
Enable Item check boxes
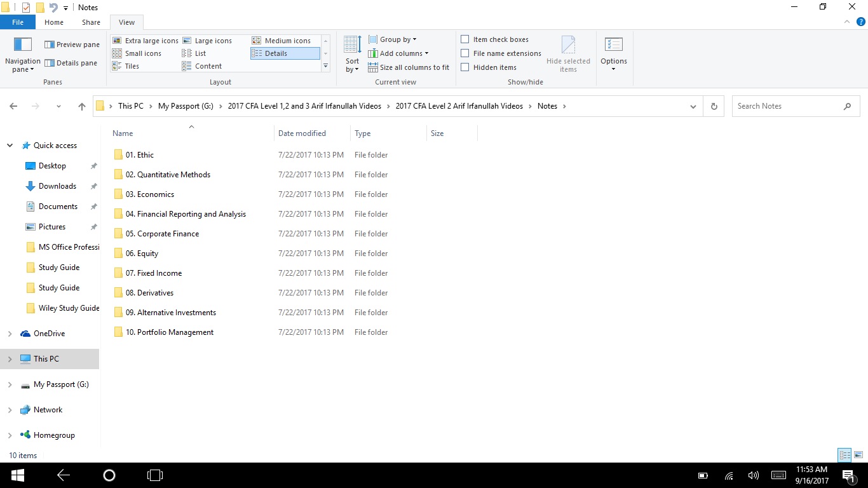tap(465, 39)
